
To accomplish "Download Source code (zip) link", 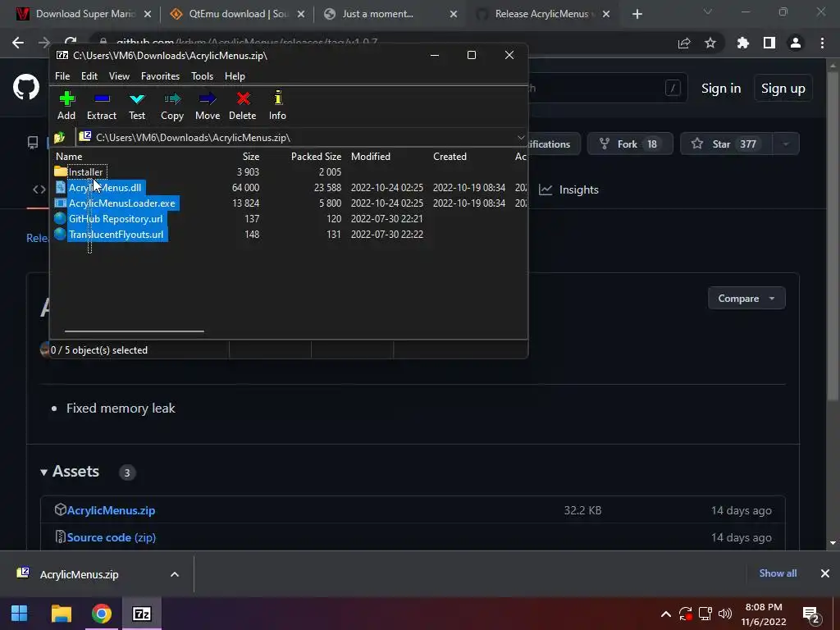I will (x=112, y=537).
